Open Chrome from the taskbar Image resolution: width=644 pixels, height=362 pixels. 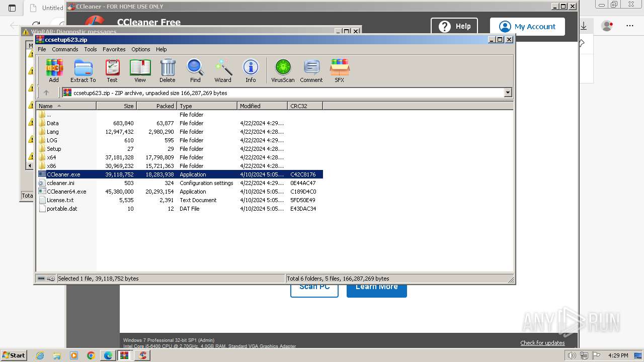pos(91,355)
